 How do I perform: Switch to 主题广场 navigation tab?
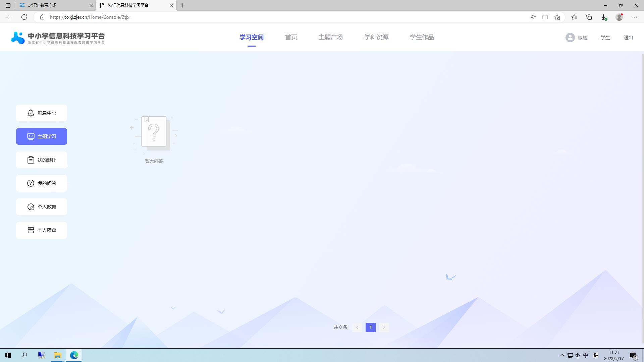(x=330, y=37)
